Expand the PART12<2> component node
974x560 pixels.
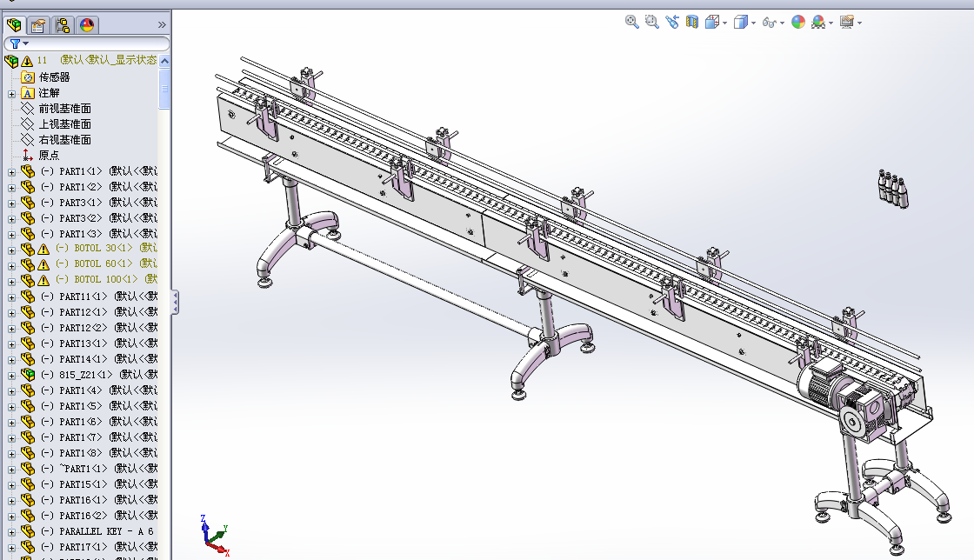click(x=11, y=329)
